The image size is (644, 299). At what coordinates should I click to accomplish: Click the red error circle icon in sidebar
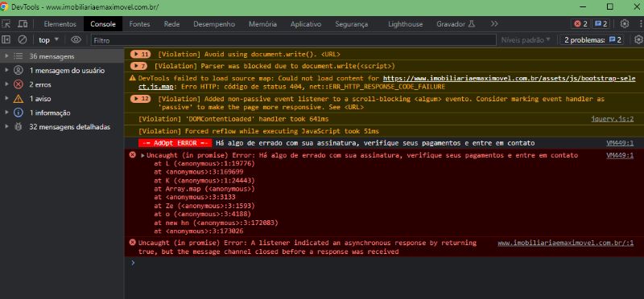(19, 84)
